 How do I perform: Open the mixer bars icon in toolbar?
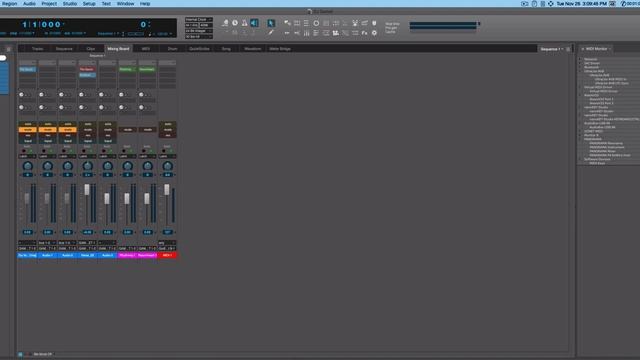306,33
